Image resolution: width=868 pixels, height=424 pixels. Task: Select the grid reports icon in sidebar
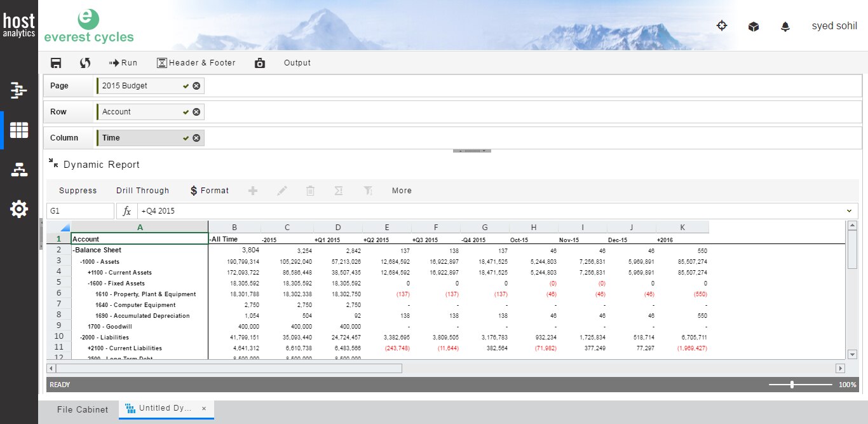(x=19, y=130)
